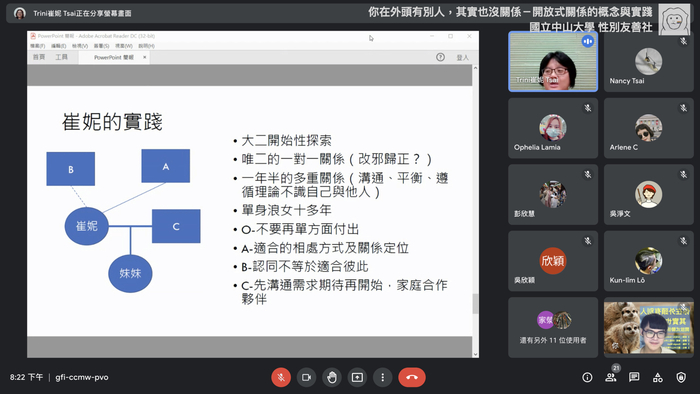
Task: Click slide title 崔妮的實踐
Action: (x=112, y=122)
